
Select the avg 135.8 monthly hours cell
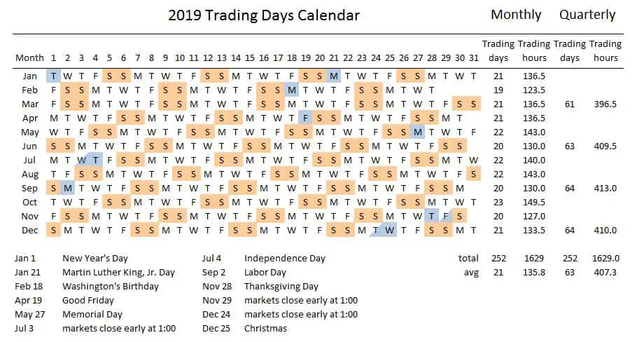point(534,272)
